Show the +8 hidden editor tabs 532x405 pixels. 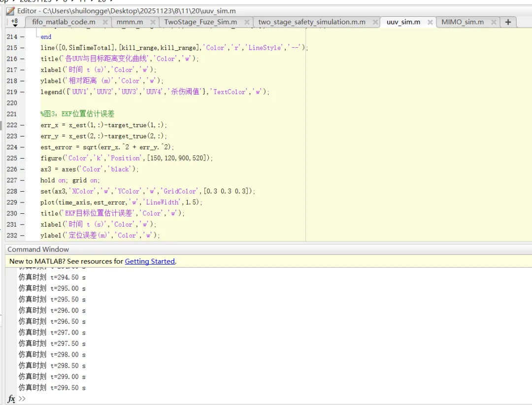(x=15, y=22)
